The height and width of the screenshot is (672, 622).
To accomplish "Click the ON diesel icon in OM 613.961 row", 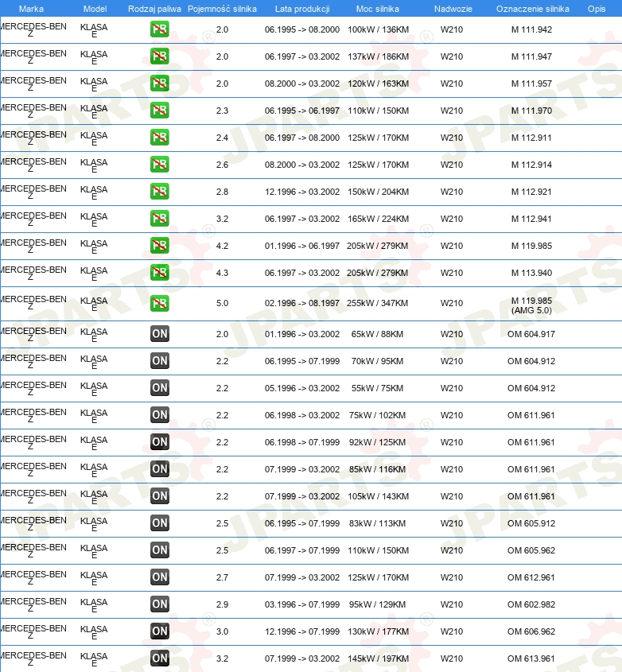I will (159, 658).
